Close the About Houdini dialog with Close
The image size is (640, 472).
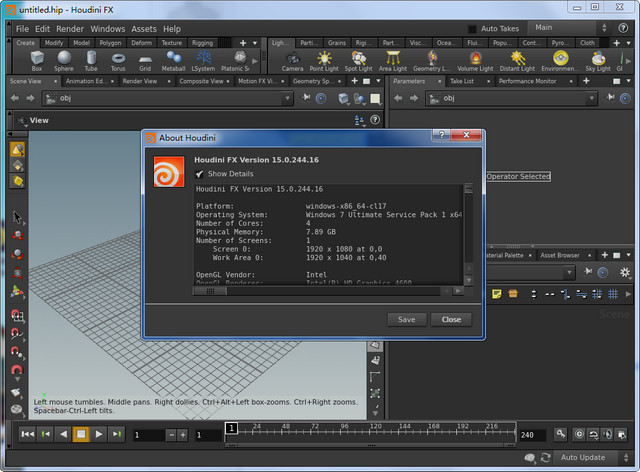coord(451,319)
